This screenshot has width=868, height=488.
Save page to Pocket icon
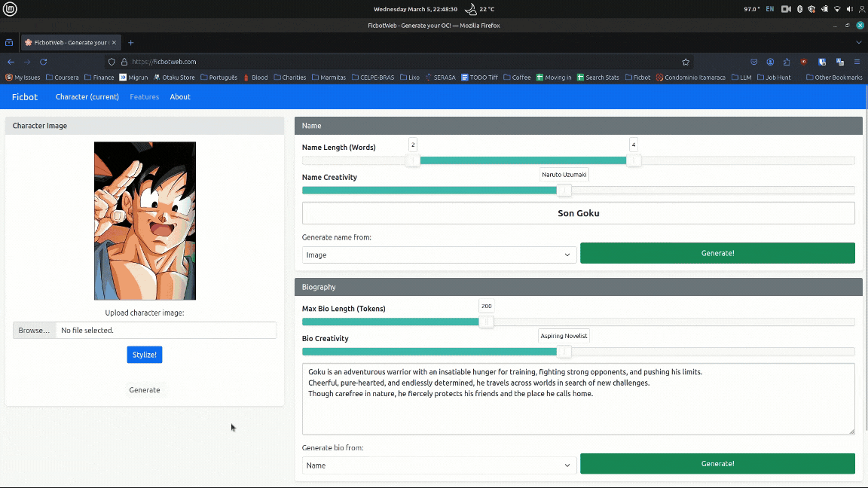(x=754, y=62)
